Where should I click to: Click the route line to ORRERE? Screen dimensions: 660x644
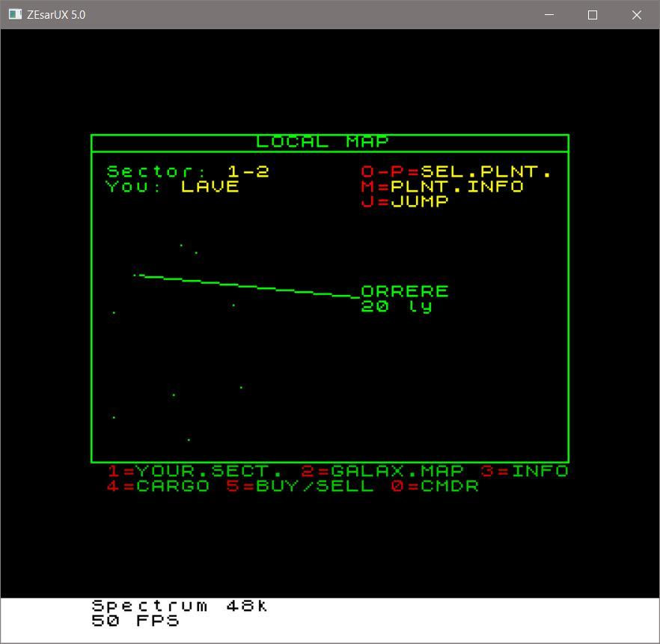tap(250, 286)
